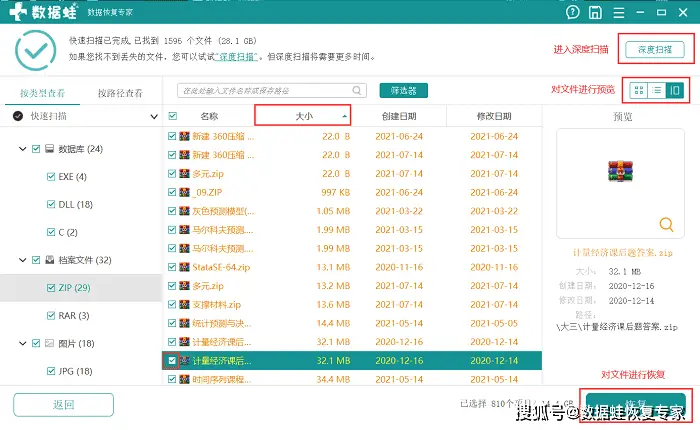Screen dimensions: 700x430
Task: Click the 数据蛙 logo cross icon
Action: click(x=18, y=12)
